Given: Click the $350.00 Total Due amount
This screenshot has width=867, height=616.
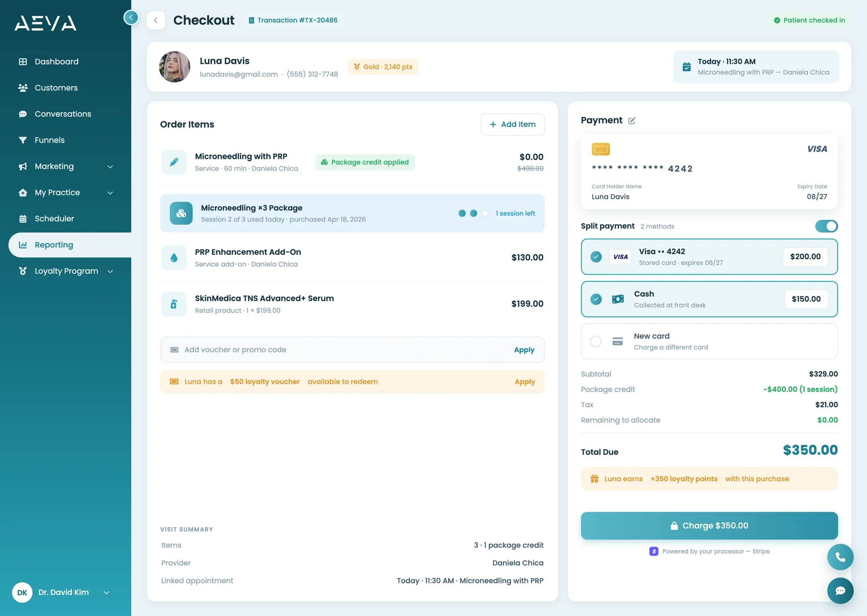Looking at the screenshot, I should coord(810,450).
